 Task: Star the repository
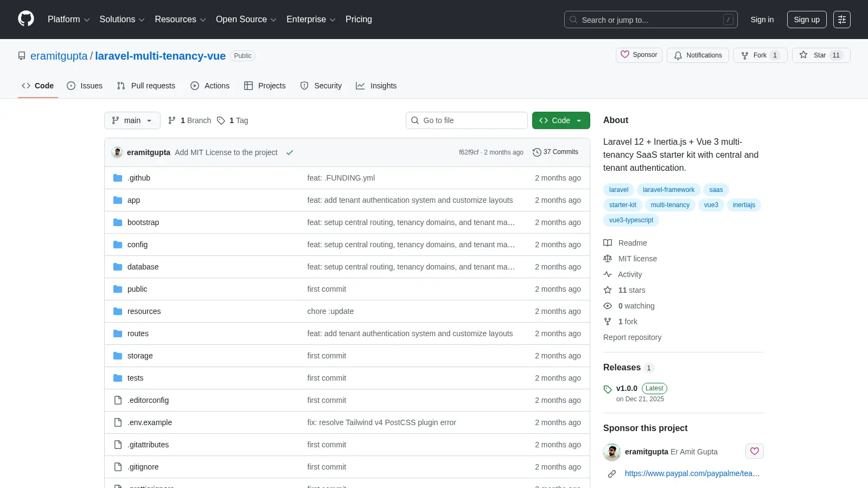click(x=821, y=55)
